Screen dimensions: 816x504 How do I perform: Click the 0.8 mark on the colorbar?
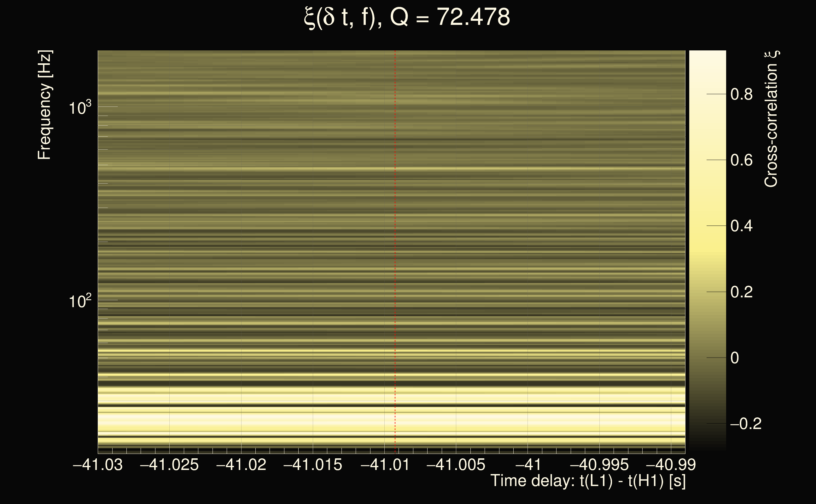click(741, 94)
